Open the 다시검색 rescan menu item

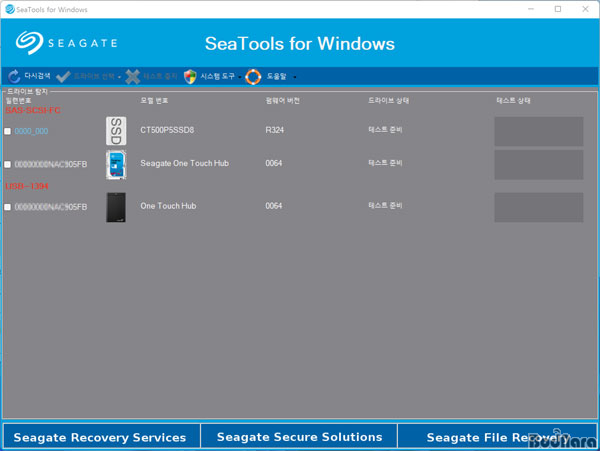point(37,76)
